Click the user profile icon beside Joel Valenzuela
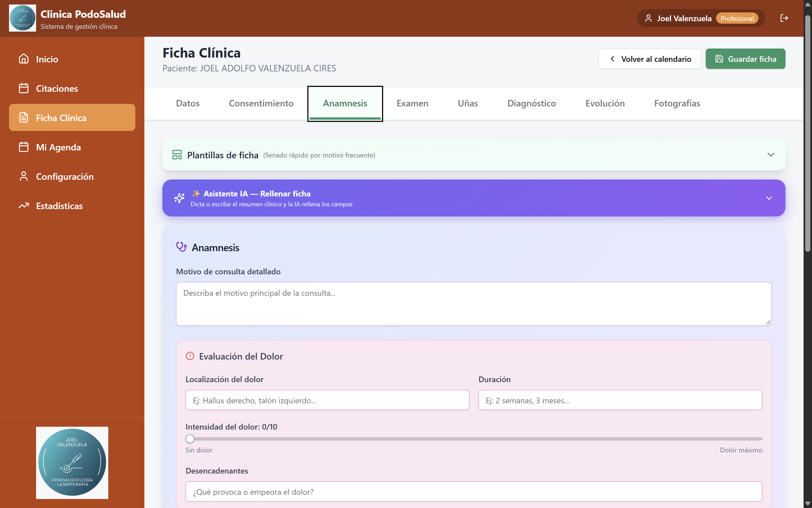The width and height of the screenshot is (812, 508). click(648, 18)
